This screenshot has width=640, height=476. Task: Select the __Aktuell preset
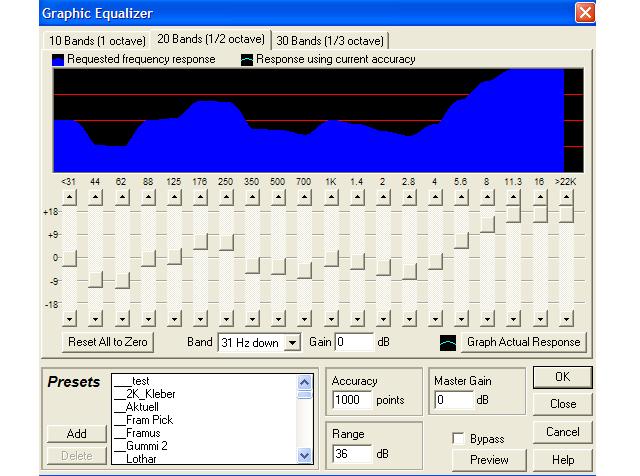[136, 407]
